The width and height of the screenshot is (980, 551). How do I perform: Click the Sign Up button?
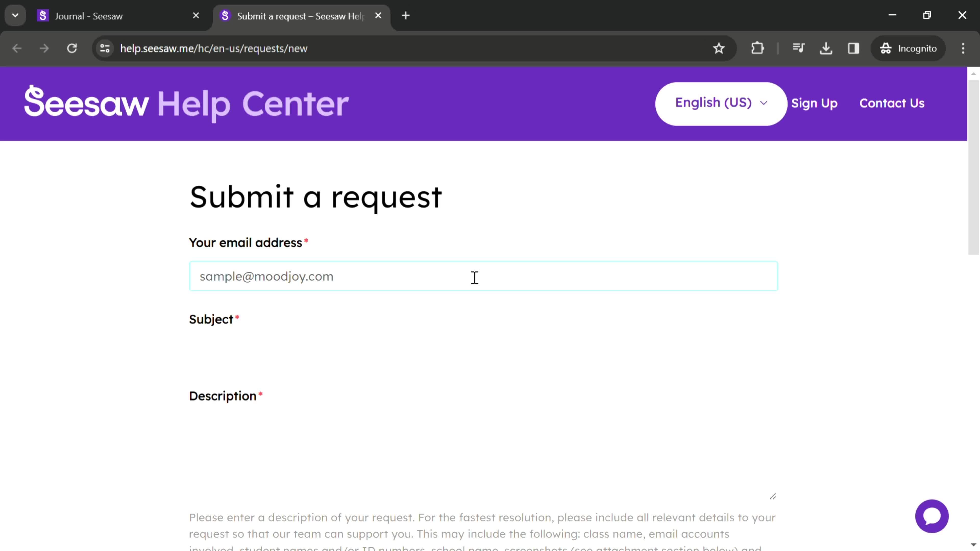pos(814,103)
